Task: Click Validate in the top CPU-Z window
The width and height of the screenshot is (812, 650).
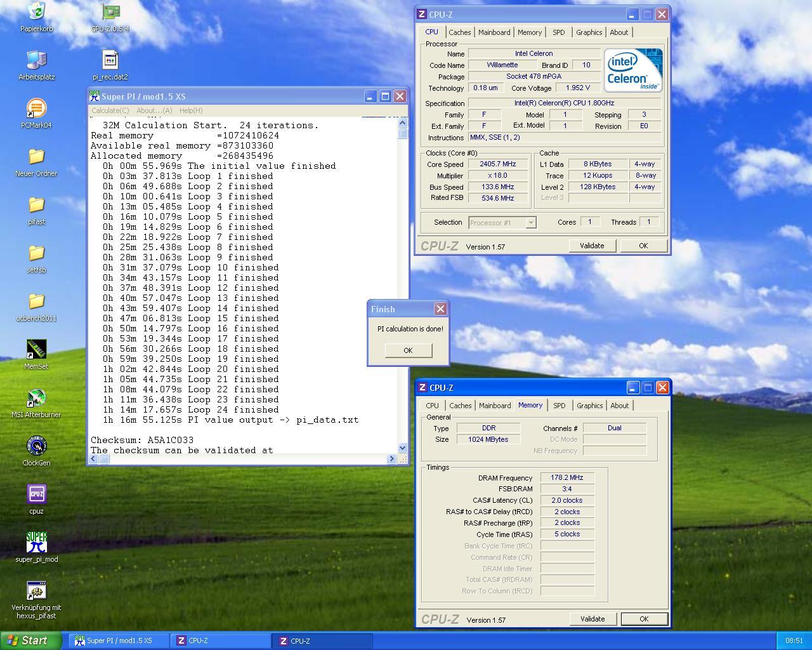Action: 592,246
